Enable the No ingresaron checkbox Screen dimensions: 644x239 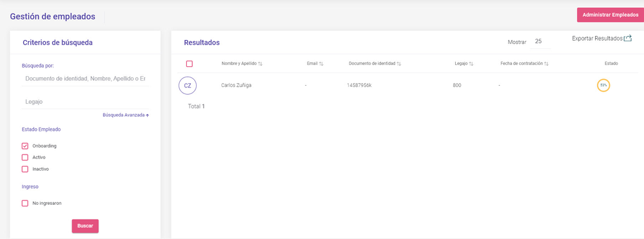tap(25, 204)
